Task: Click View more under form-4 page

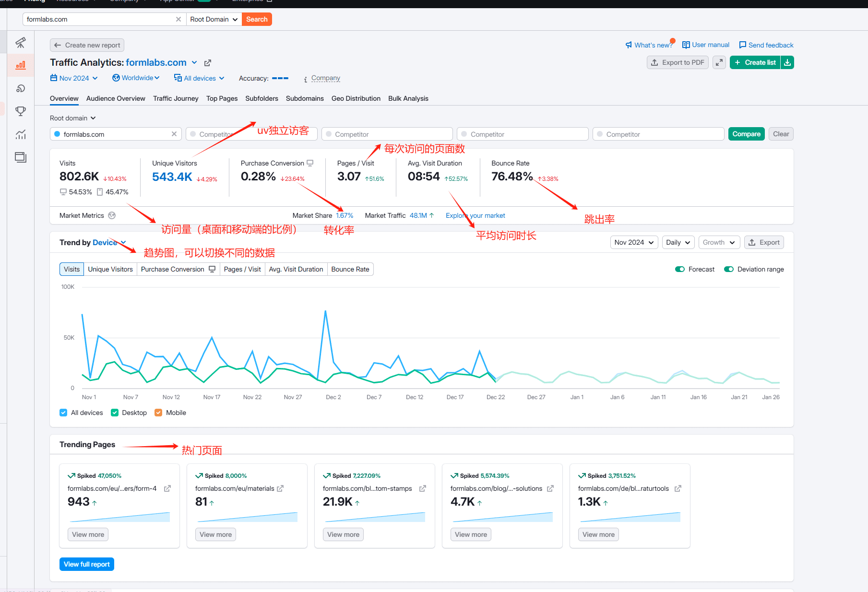Action: click(88, 534)
